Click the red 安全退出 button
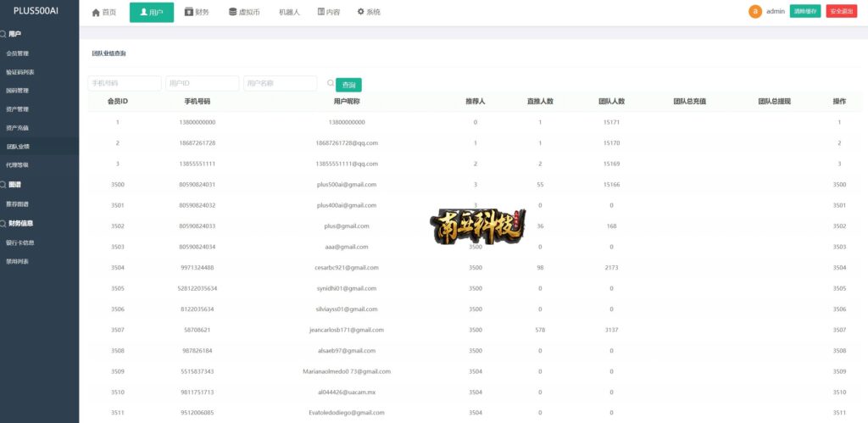Screen dimensions: 868x423 (x=842, y=11)
